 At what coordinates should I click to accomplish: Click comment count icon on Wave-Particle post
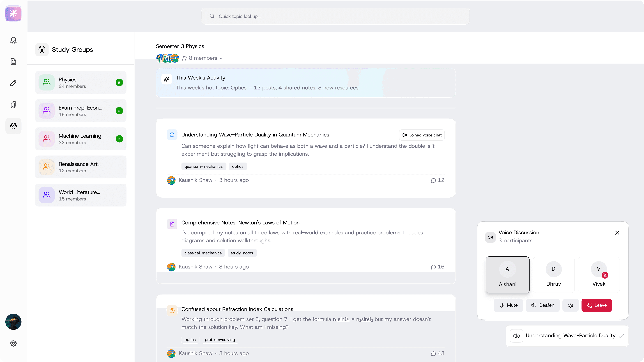point(434,180)
